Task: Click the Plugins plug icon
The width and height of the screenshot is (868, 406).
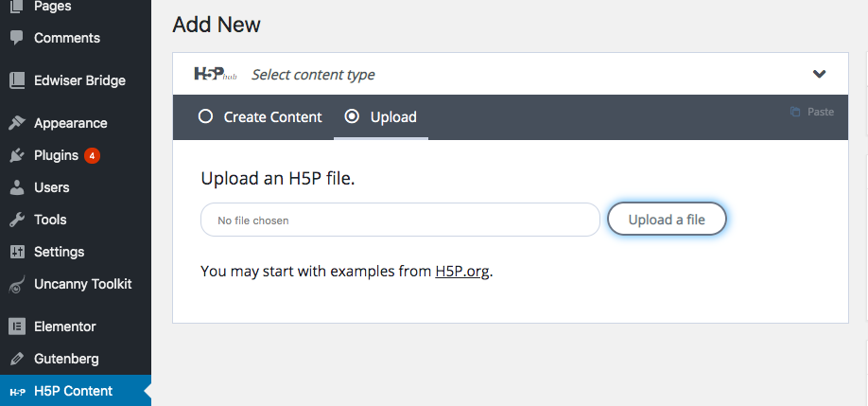Action: click(17, 155)
